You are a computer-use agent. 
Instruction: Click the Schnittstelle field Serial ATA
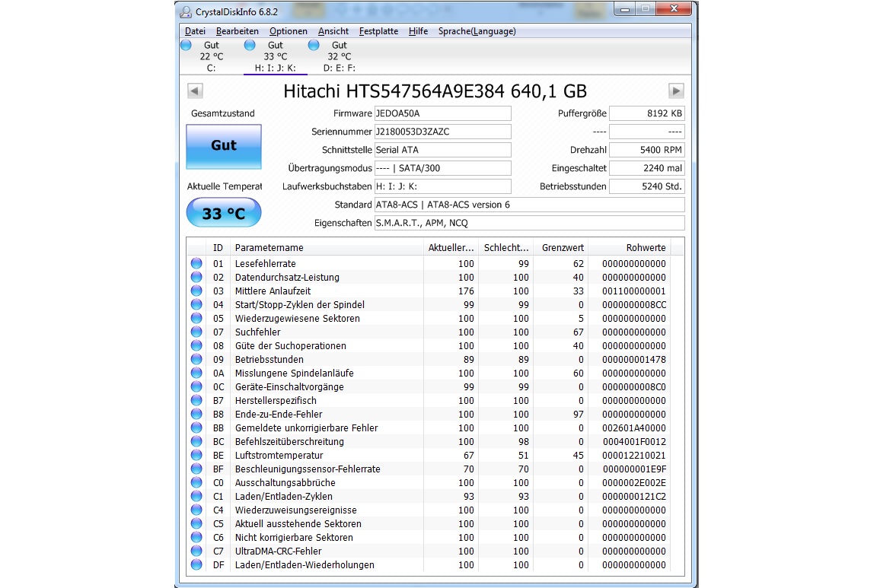(x=442, y=150)
